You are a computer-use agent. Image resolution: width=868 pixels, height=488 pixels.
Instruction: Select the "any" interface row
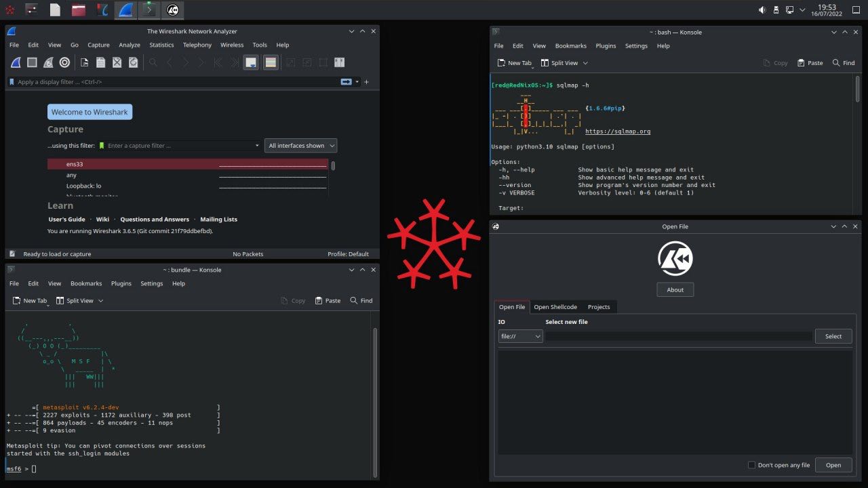tap(188, 175)
